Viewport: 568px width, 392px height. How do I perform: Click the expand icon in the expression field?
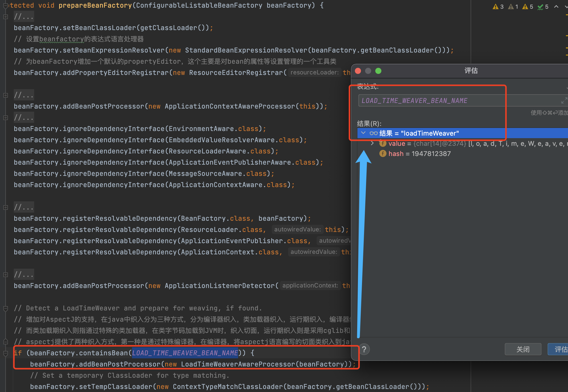pyautogui.click(x=564, y=100)
